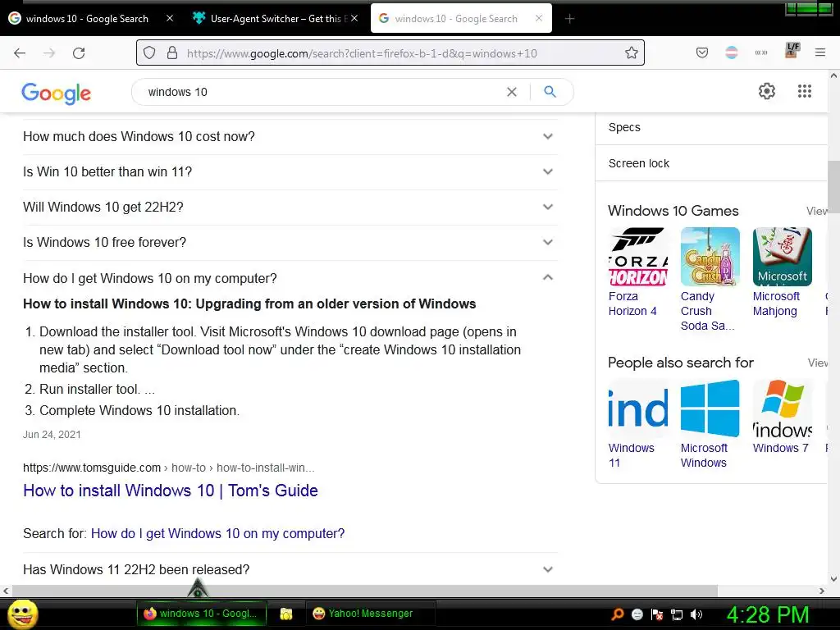The image size is (840, 630).
Task: Click the grey face tray icon
Action: 637,614
